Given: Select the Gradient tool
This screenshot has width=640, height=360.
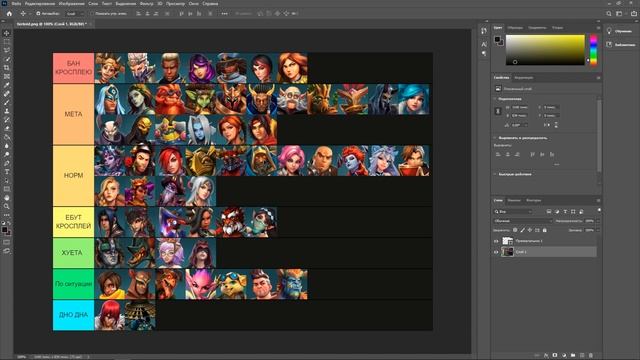Looking at the screenshot, I should click(x=7, y=137).
